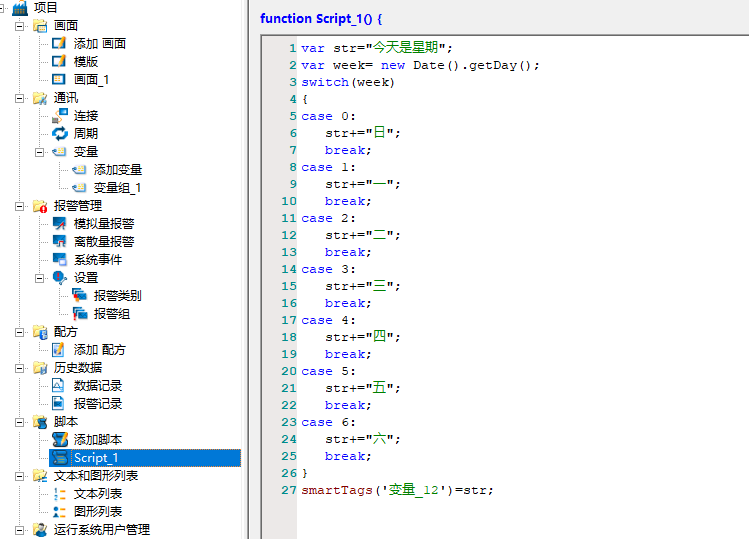Open the 数据记录 tree entry
The width and height of the screenshot is (749, 539).
(x=97, y=386)
